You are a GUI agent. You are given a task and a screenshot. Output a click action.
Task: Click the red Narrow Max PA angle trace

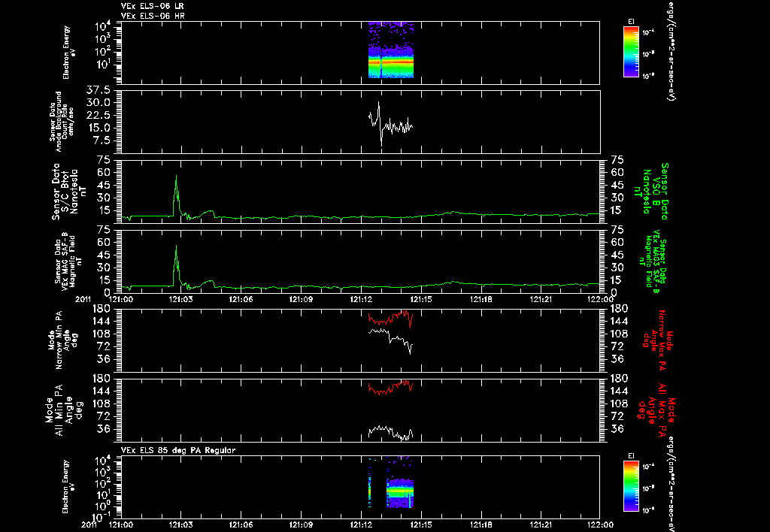[x=390, y=319]
